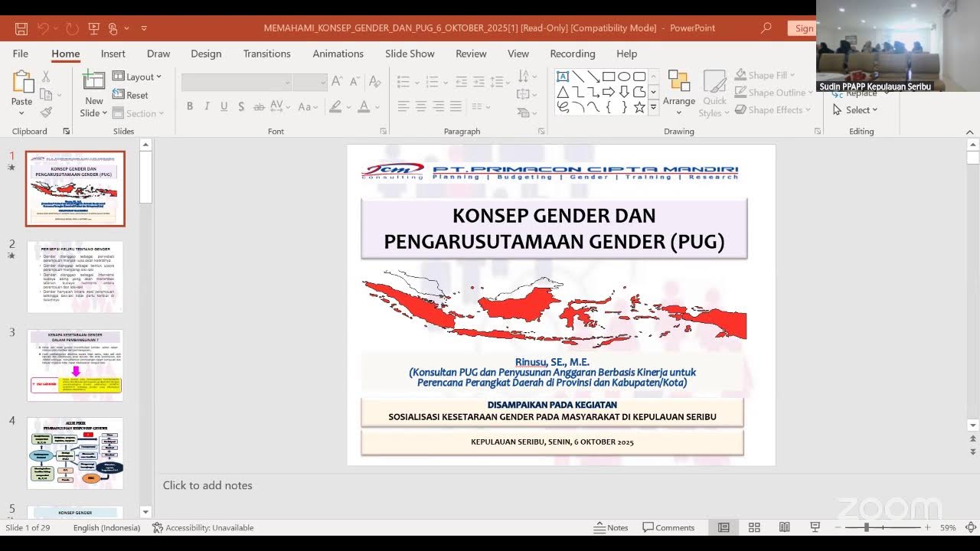Open the Shape Effects dropdown
980x551 pixels.
(773, 110)
